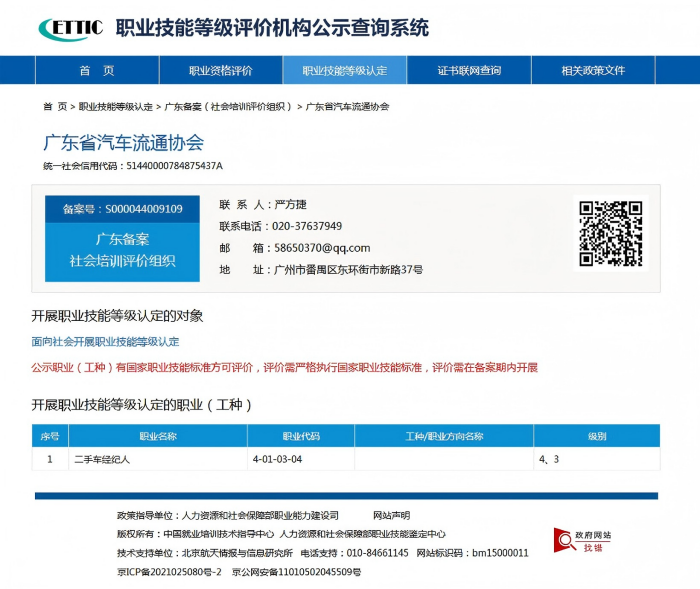Click the 政府网站找错 icon
Image resolution: width=700 pixels, height=589 pixels.
click(583, 540)
